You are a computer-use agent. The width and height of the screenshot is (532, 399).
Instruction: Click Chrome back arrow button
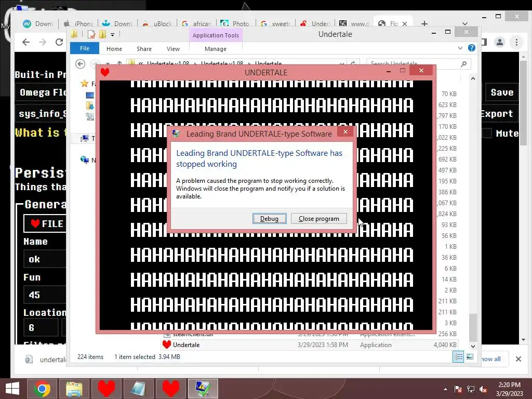[x=26, y=42]
